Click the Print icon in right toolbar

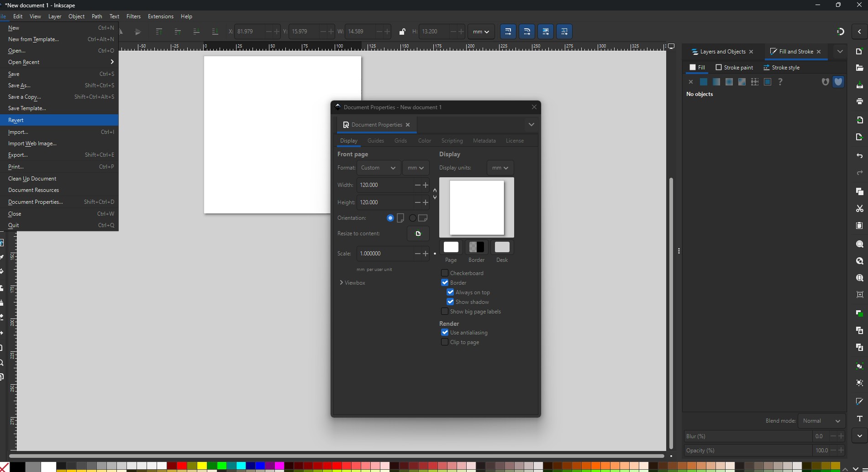tap(859, 101)
